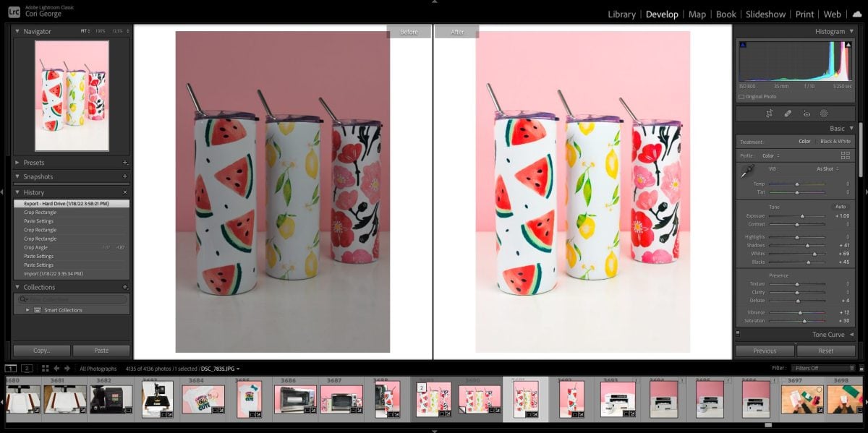Image resolution: width=868 pixels, height=433 pixels.
Task: Select filmstrip thumbnail 3686 microwave photo
Action: [295, 400]
